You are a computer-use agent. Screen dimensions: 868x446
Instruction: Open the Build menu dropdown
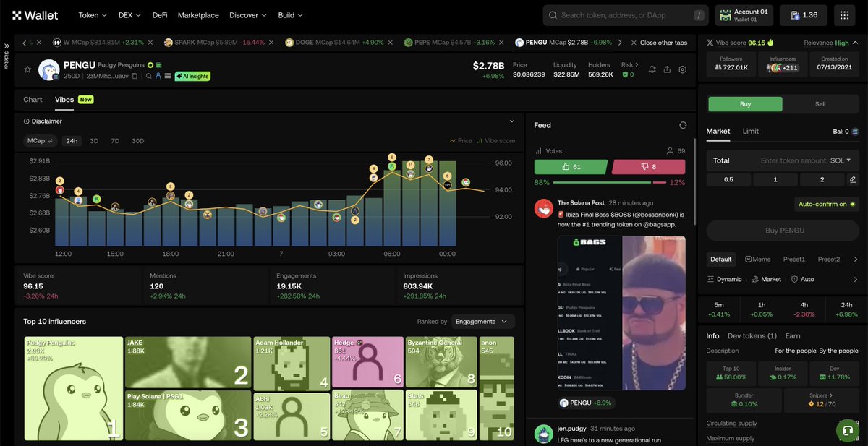(291, 15)
